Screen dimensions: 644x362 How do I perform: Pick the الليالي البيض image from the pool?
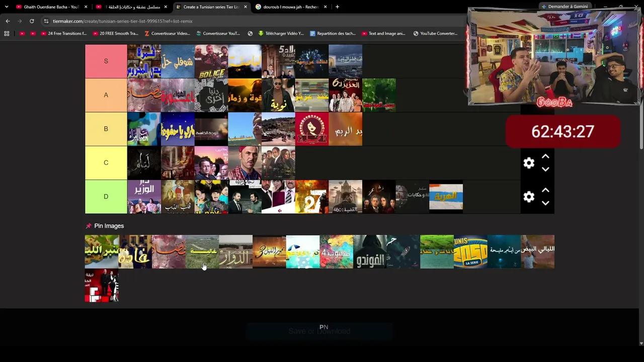tap(537, 252)
